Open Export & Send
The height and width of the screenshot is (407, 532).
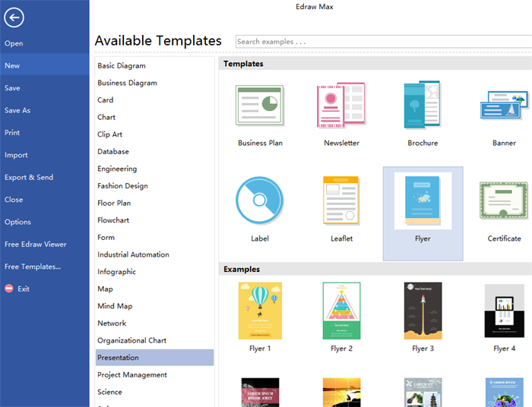(x=44, y=177)
